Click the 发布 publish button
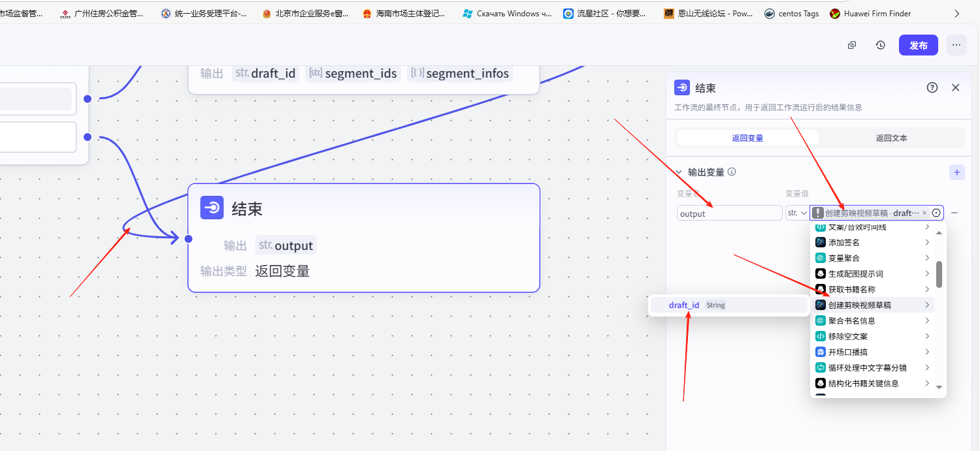Screen dimensions: 980x451 point(918,45)
